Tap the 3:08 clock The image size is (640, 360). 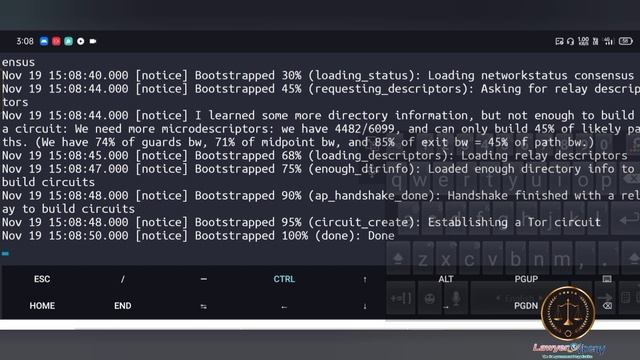[25, 41]
